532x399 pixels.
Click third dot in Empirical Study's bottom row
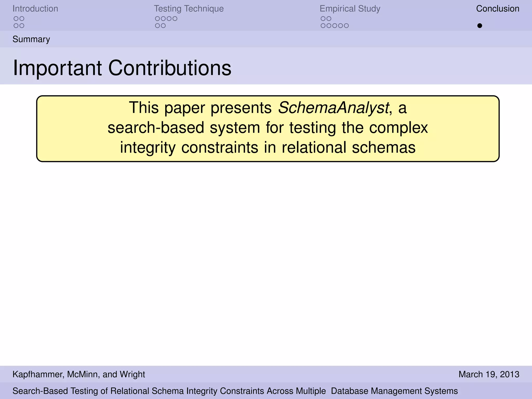point(335,26)
